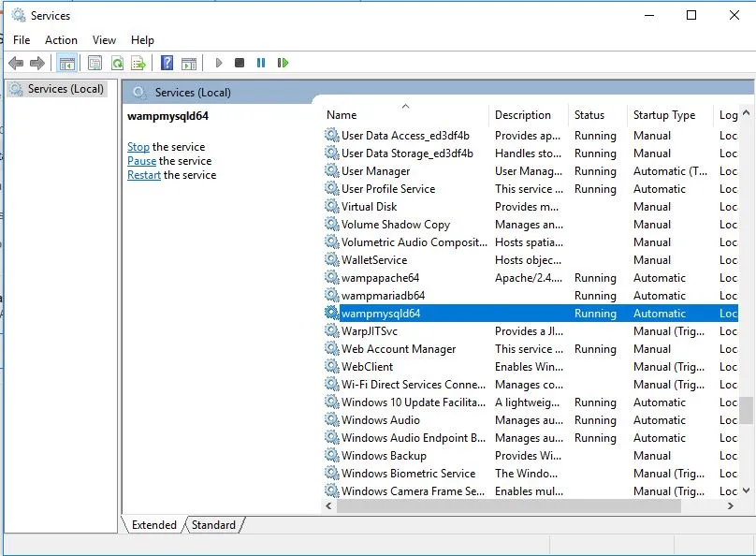Sort list by the Startup Type column
This screenshot has width=756, height=556.
pos(663,115)
